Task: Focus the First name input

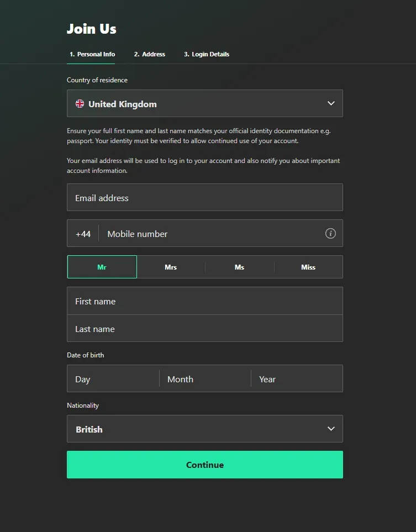Action: (x=204, y=301)
